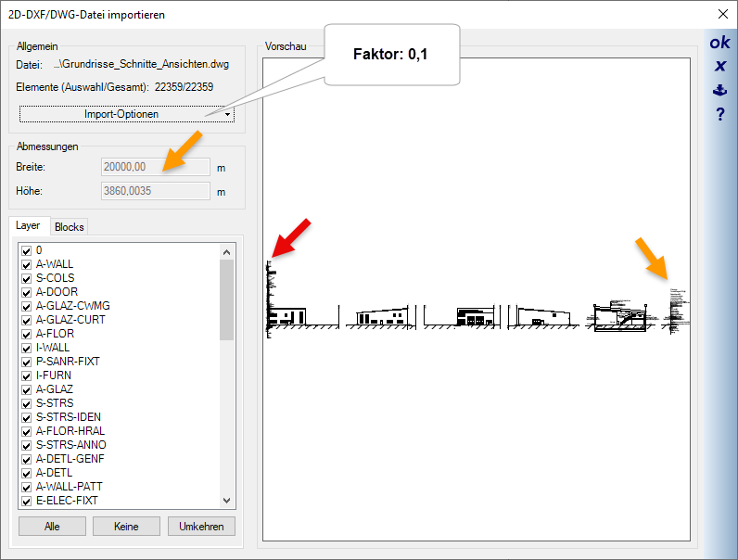738x560 pixels.
Task: Switch to the Blocks tab
Action: click(x=69, y=227)
